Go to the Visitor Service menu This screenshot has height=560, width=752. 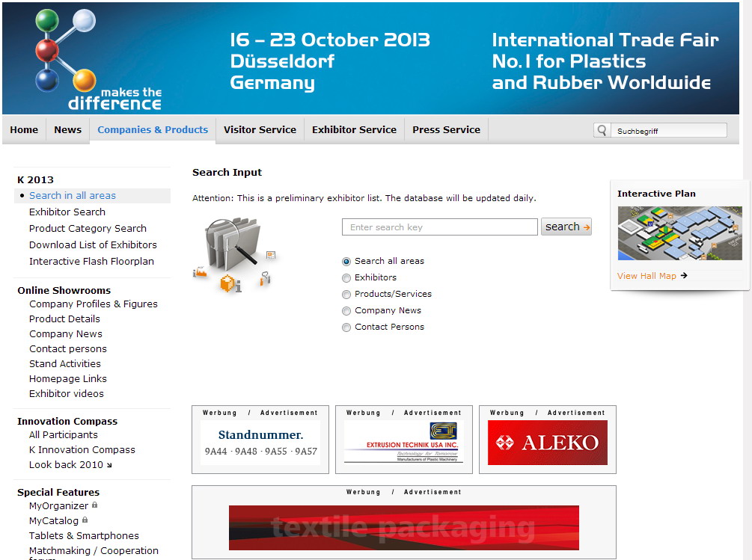point(260,129)
